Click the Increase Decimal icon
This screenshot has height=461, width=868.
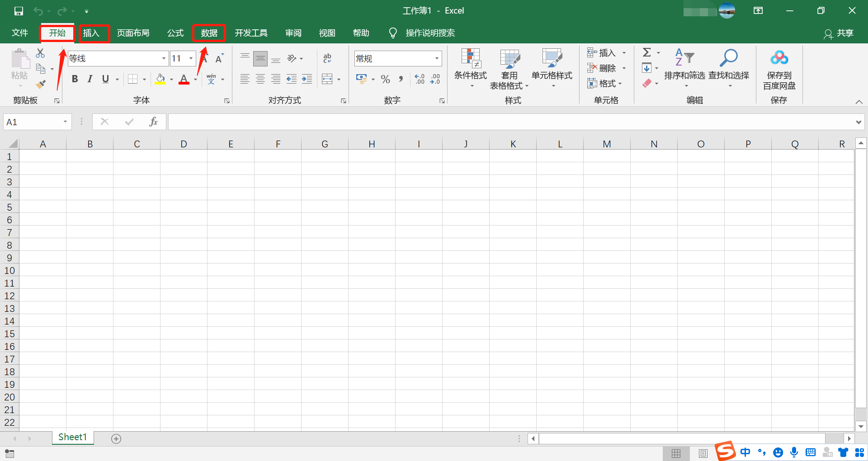[420, 79]
